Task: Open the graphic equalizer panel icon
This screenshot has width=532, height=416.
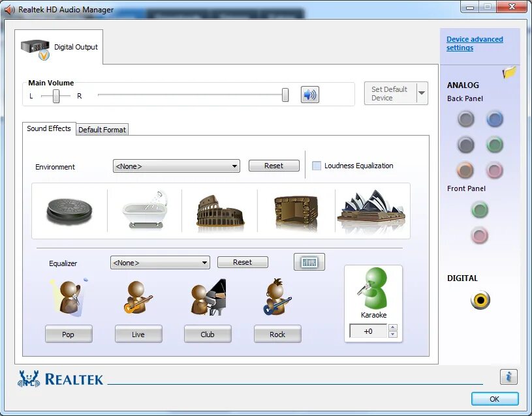Action: (x=309, y=261)
